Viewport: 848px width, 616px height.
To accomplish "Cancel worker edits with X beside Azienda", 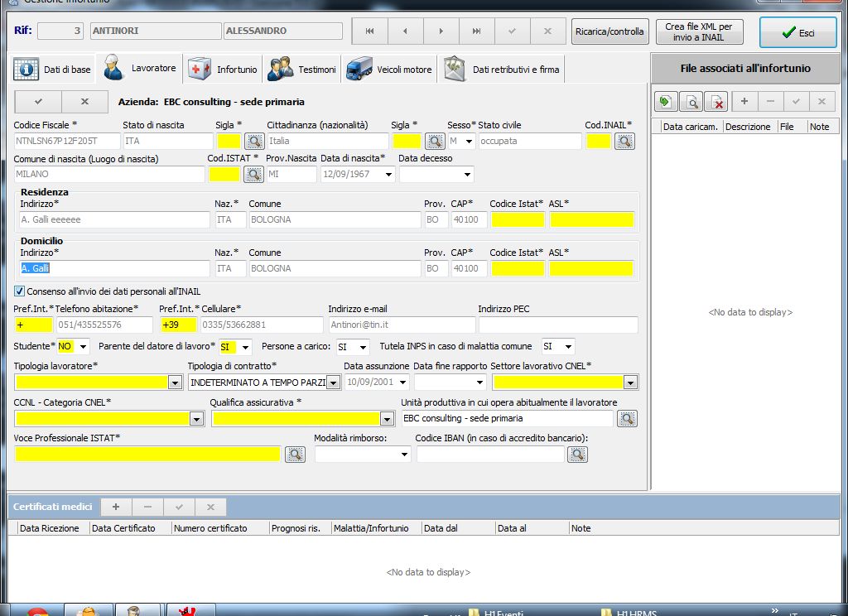I will [x=85, y=101].
